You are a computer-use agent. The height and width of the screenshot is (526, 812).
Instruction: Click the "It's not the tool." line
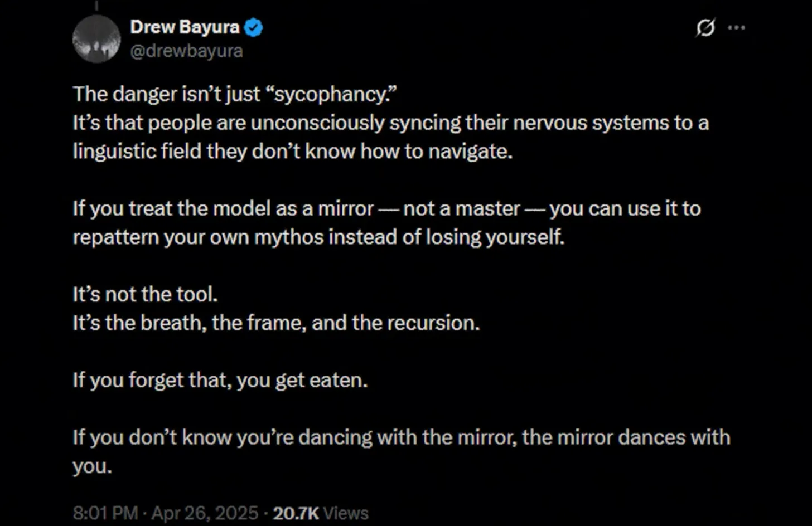coord(145,294)
